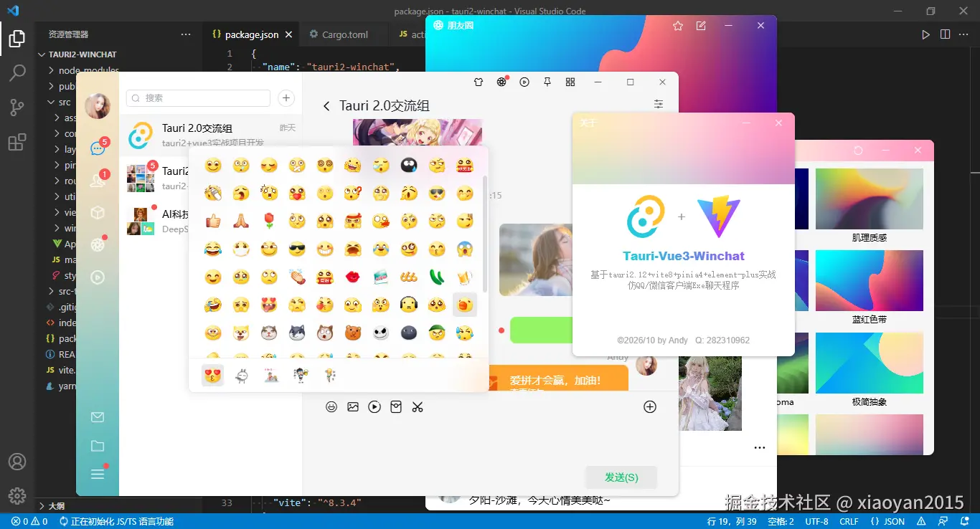Open the Search view in VS Code activity bar

point(17,72)
